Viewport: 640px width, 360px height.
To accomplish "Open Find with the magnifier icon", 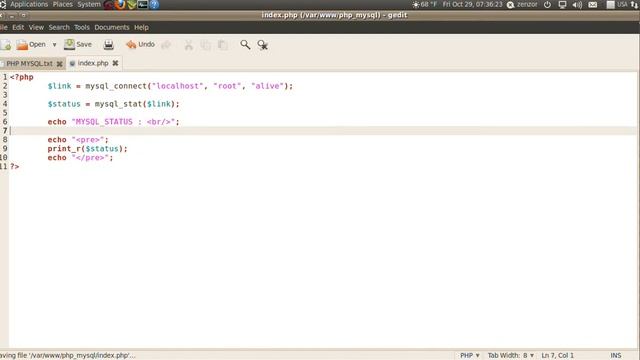I will click(x=245, y=44).
